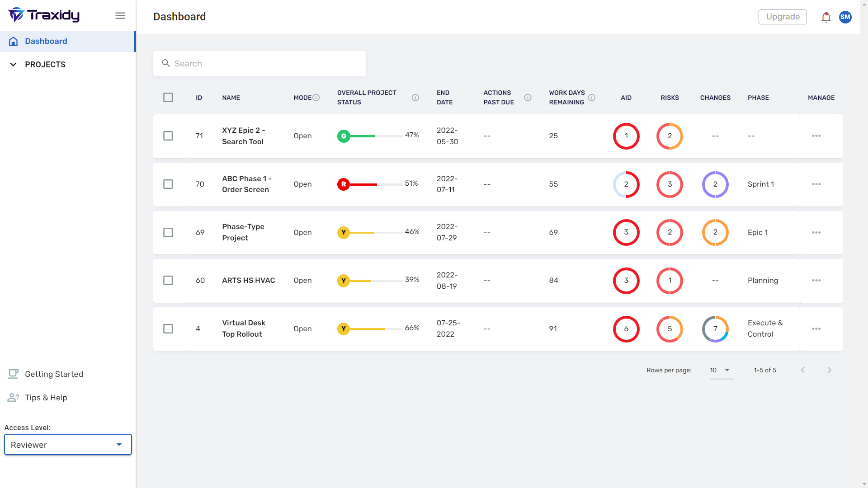Screen dimensions: 868x488
Task: Click Risks circle for ABC Phase 1
Action: point(670,184)
